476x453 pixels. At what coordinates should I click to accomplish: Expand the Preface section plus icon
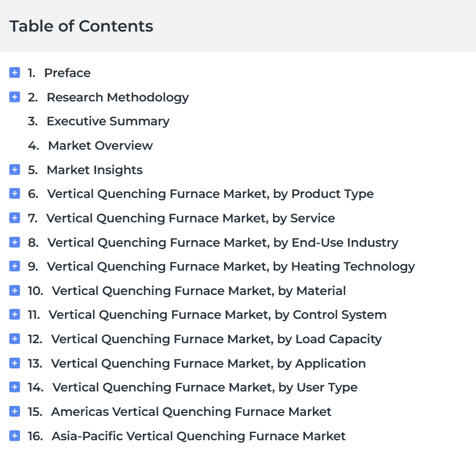14,73
